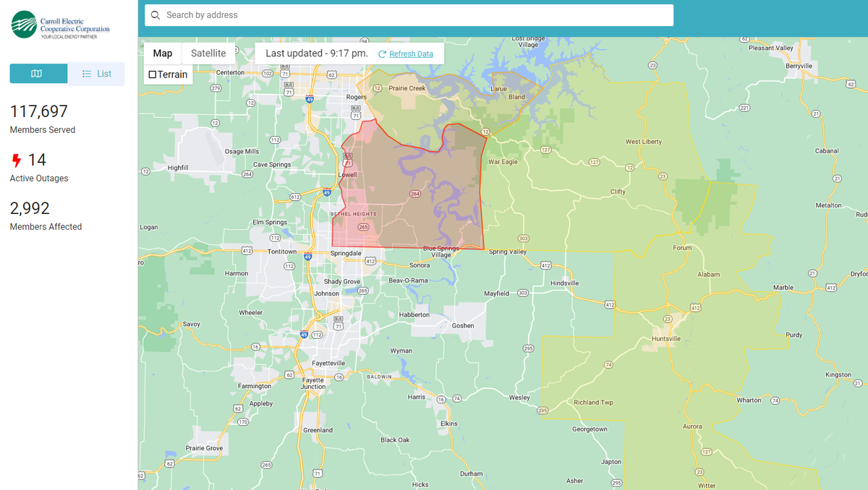The height and width of the screenshot is (490, 868).
Task: Click the Blue Springs Village label
Action: tap(441, 252)
